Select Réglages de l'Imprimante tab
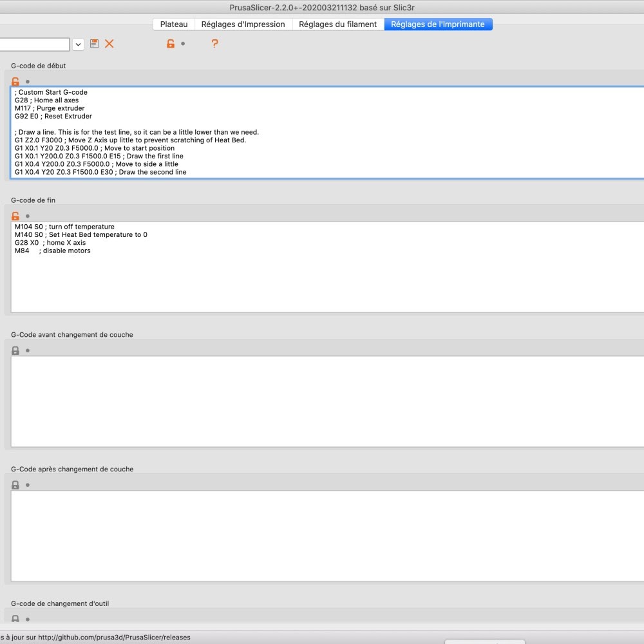The image size is (644, 644). pos(438,24)
